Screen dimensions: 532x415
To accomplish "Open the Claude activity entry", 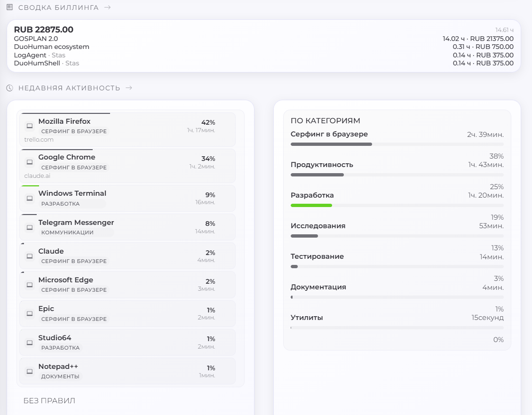I will click(127, 256).
